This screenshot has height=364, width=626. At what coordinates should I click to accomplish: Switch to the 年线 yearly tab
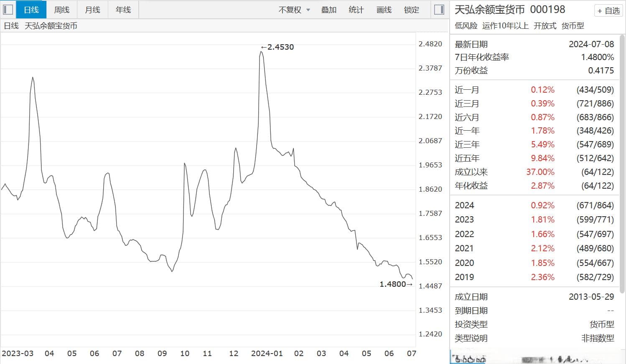pyautogui.click(x=123, y=10)
